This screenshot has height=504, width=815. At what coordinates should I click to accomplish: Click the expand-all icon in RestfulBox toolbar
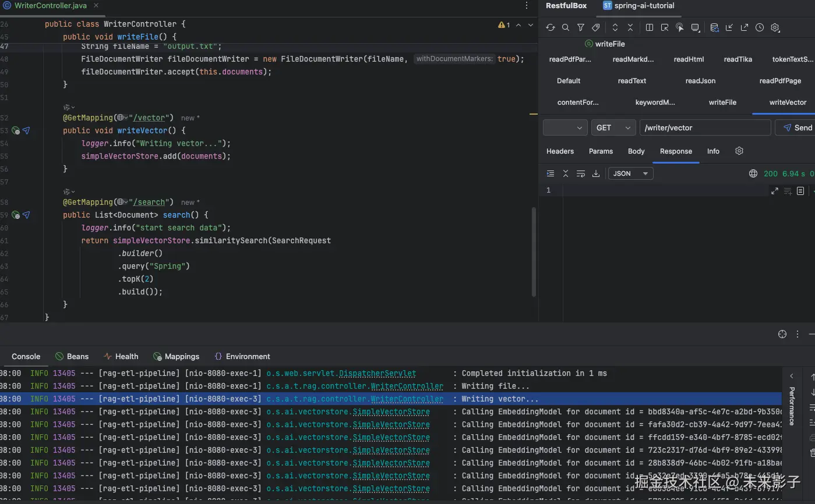coord(615,27)
